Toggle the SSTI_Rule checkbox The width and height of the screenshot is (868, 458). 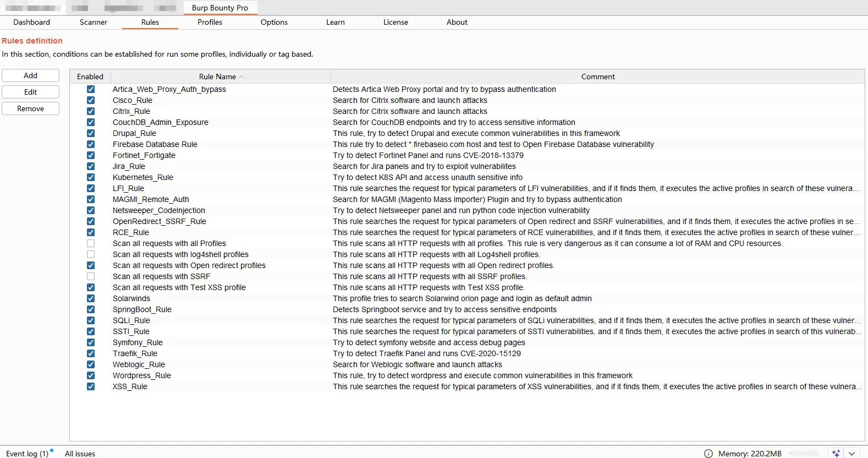click(91, 331)
